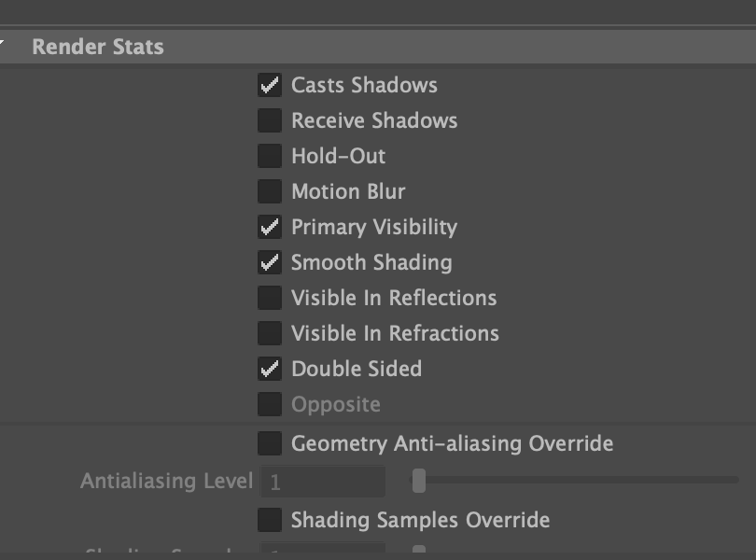Click the disabled Opposite checkbox
The width and height of the screenshot is (756, 560).
271,404
